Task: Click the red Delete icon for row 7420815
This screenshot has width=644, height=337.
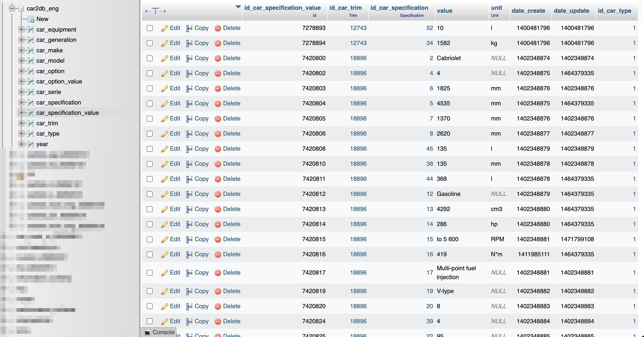Action: click(x=218, y=239)
